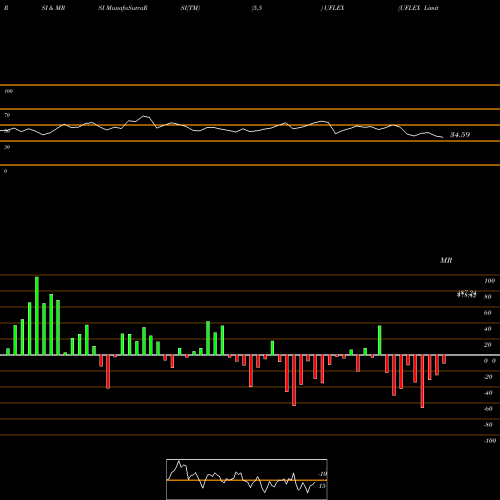Click the RSI panel's 70 level label
The image size is (500, 500).
[7, 115]
